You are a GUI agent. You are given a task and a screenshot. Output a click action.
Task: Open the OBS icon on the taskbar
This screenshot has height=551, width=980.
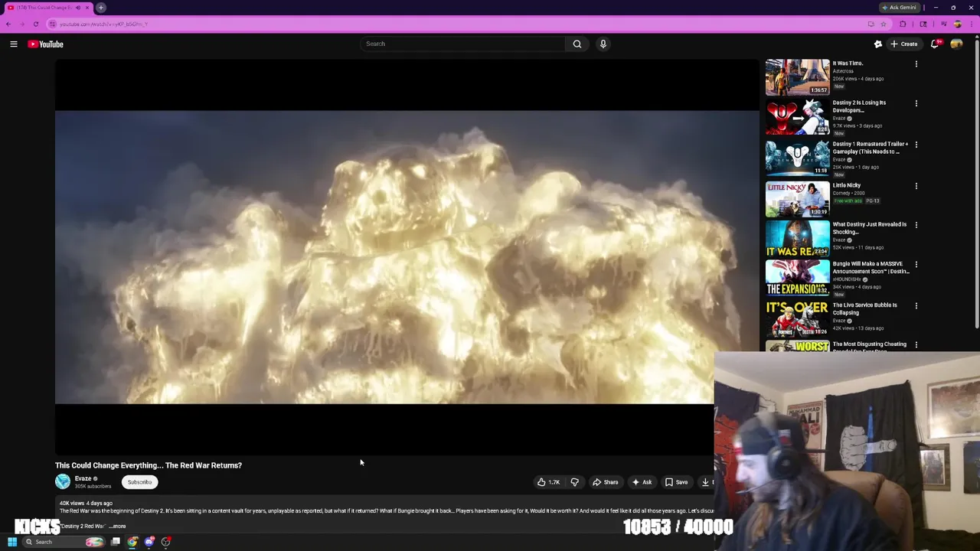(166, 542)
